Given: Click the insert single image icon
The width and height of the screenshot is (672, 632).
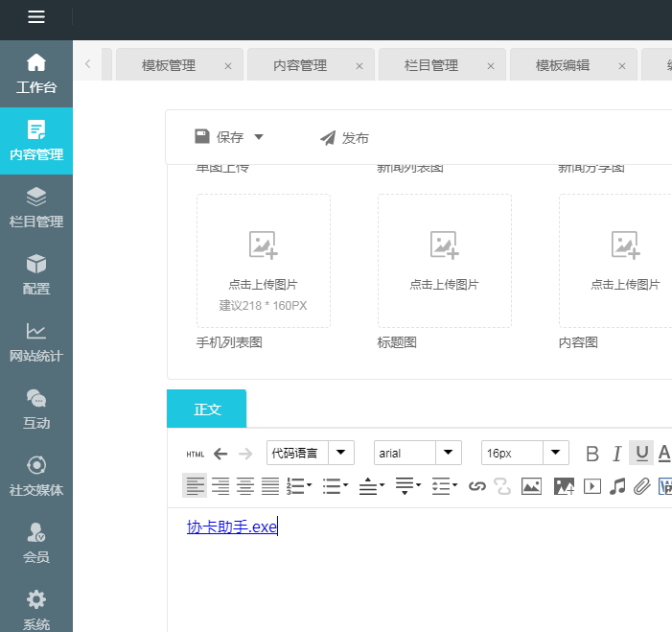Looking at the screenshot, I should (x=531, y=486).
